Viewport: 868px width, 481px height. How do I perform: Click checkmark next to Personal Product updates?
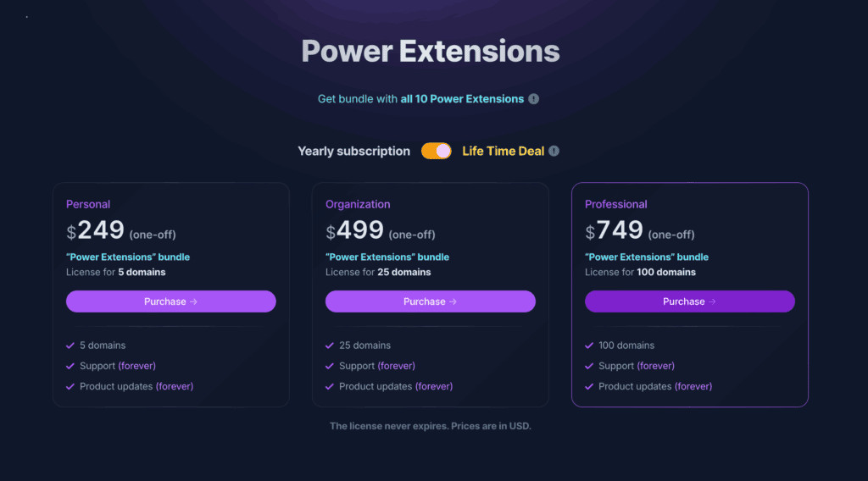[70, 386]
